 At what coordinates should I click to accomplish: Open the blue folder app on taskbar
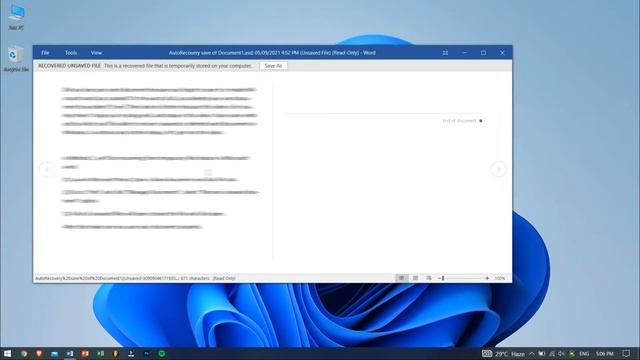[x=54, y=353]
